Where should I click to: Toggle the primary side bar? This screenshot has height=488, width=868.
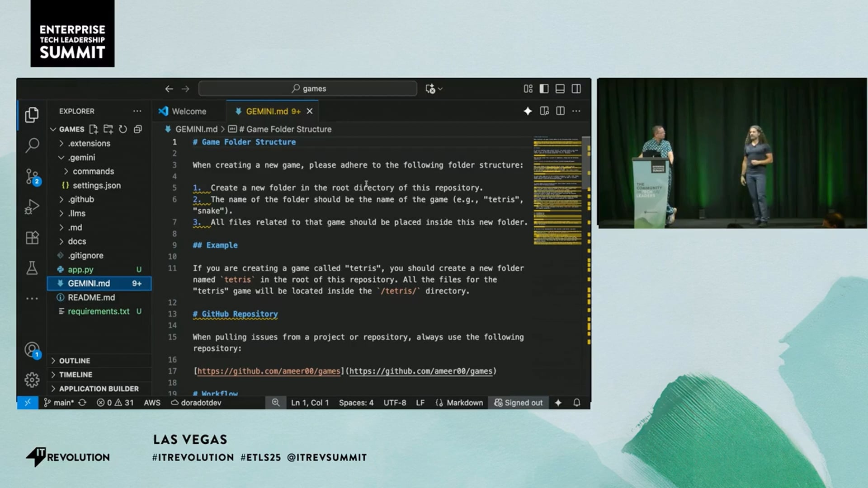tap(544, 89)
